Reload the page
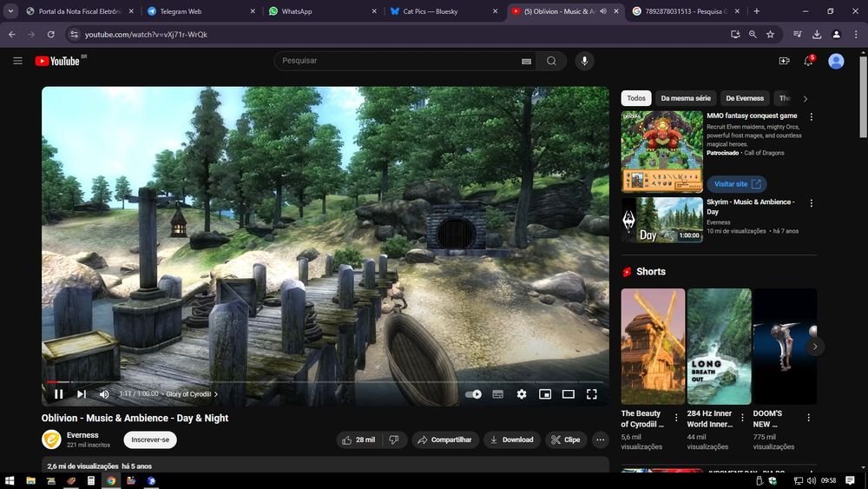The height and width of the screenshot is (489, 868). pos(51,35)
